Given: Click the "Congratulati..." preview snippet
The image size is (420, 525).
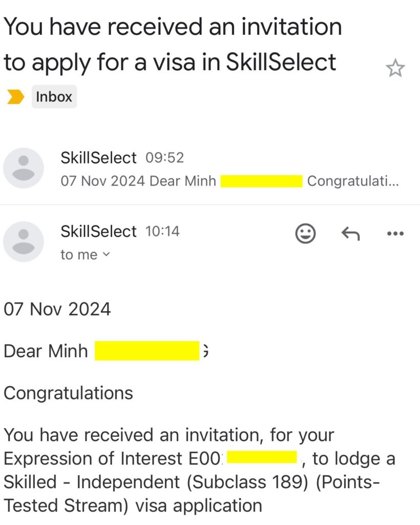Looking at the screenshot, I should (353, 181).
